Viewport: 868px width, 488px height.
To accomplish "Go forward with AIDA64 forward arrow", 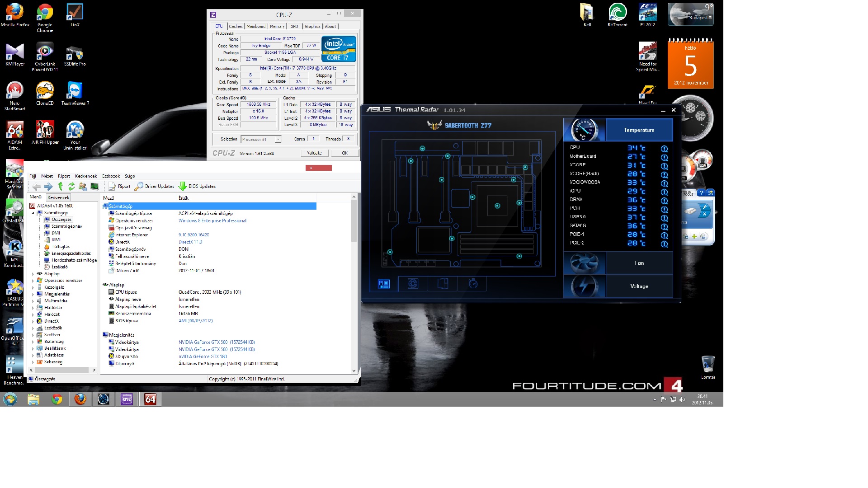I will pos(48,186).
